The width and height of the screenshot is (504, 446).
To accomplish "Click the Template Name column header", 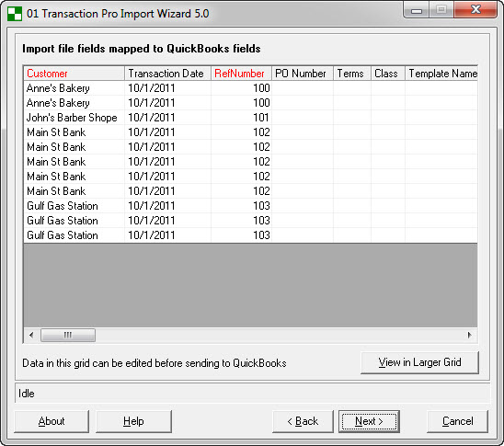I will [x=441, y=74].
